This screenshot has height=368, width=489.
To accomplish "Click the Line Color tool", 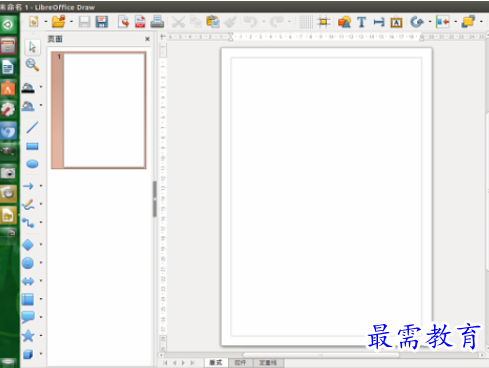I will [28, 87].
